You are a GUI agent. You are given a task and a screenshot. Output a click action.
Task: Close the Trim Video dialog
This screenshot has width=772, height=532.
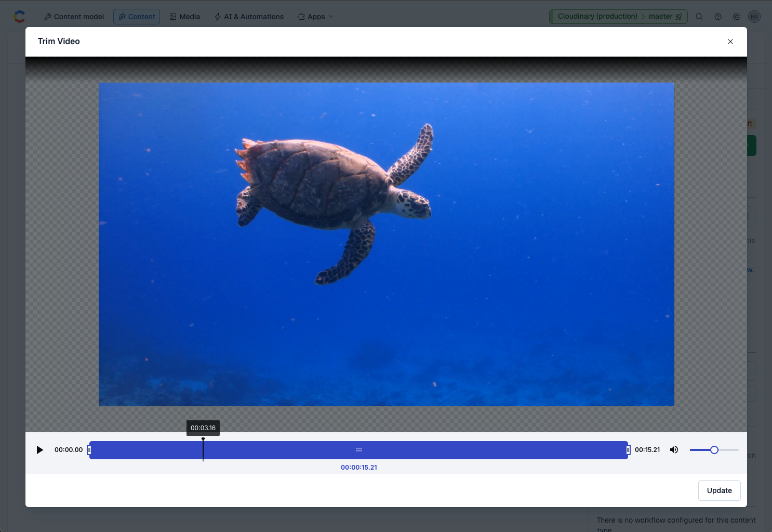pyautogui.click(x=730, y=42)
